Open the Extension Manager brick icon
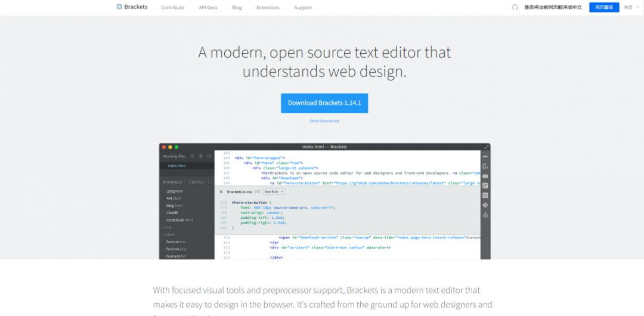644x316 pixels. tap(485, 176)
